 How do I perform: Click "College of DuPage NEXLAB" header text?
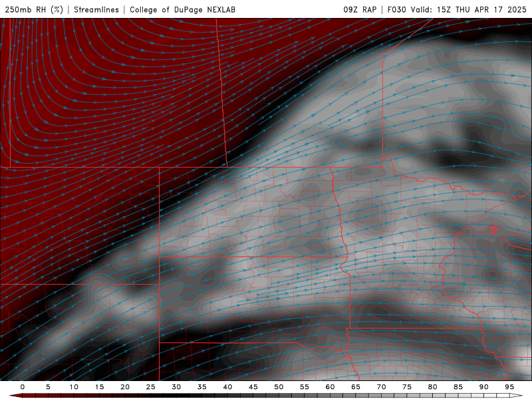point(182,9)
